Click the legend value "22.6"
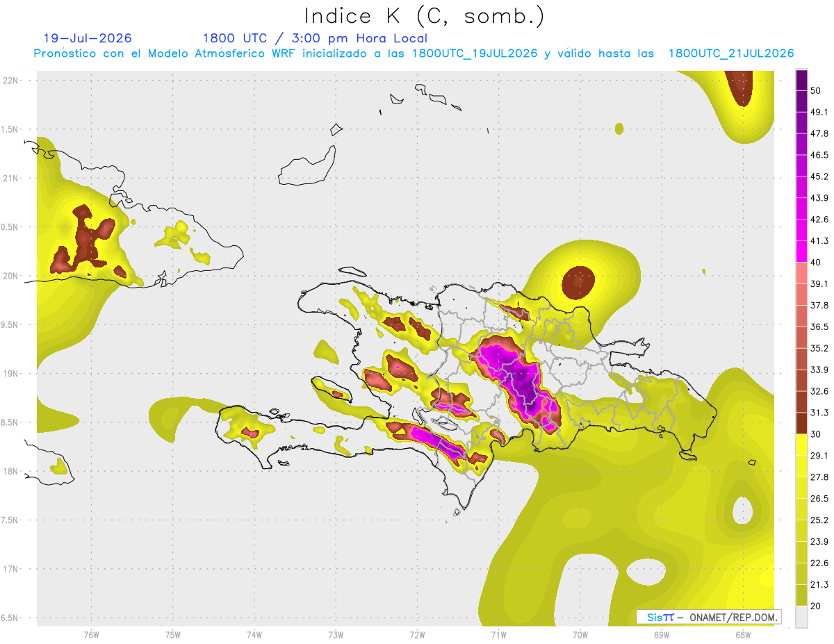834x644 pixels. click(819, 563)
